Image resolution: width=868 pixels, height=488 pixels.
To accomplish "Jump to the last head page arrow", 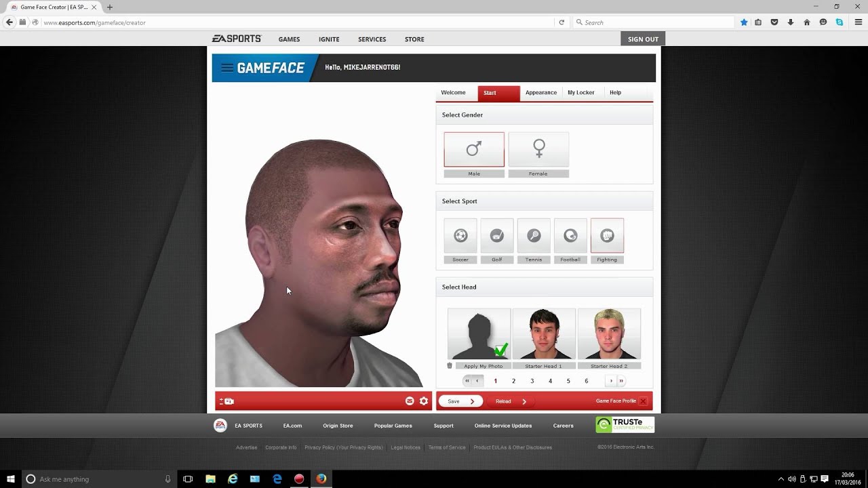I will pos(621,381).
